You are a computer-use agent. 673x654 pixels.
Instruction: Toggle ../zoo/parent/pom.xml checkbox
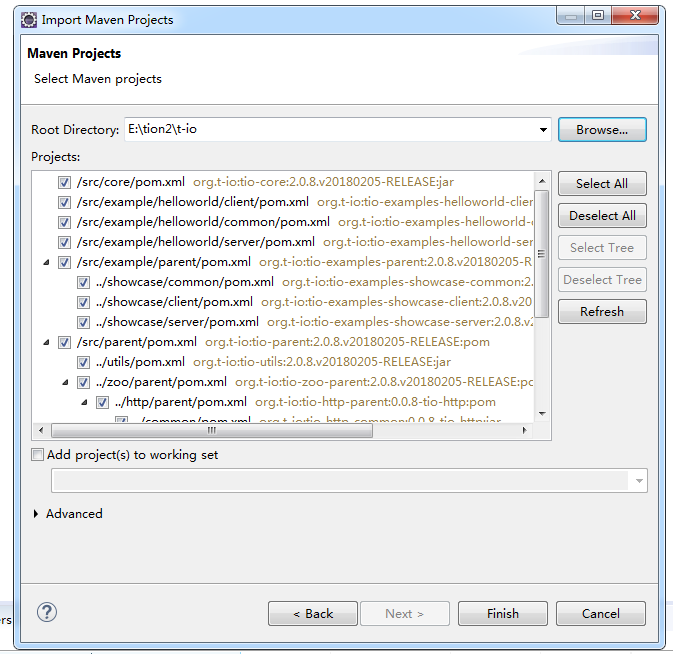tap(83, 382)
